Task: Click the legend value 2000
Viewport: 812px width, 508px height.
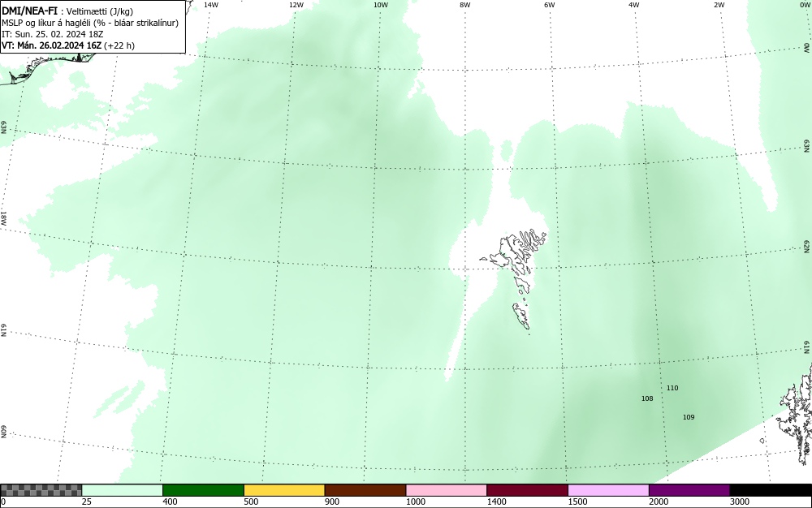Action: coord(659,502)
